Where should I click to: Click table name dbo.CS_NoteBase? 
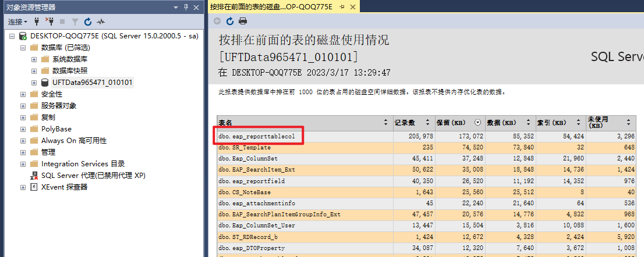[x=245, y=192]
